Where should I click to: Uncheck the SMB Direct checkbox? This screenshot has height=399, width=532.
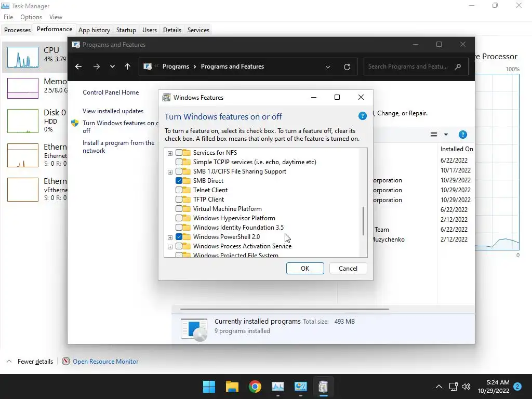[179, 181]
